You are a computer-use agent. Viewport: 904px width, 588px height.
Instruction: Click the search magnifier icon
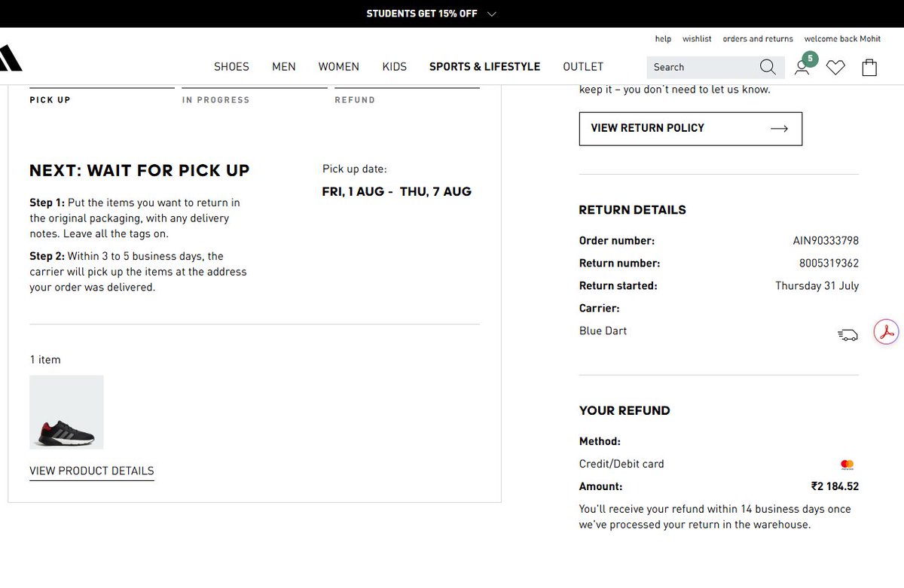(768, 67)
